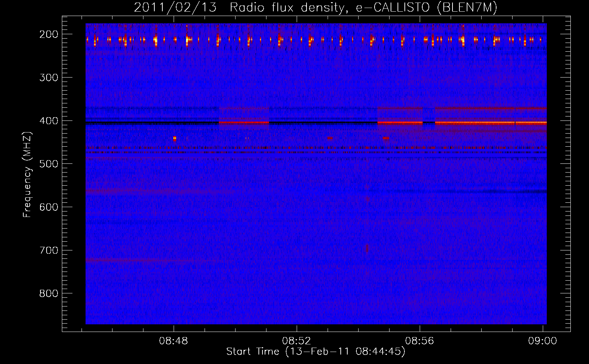Click the 09:00 time tick label
This screenshot has height=364, width=589.
click(543, 341)
